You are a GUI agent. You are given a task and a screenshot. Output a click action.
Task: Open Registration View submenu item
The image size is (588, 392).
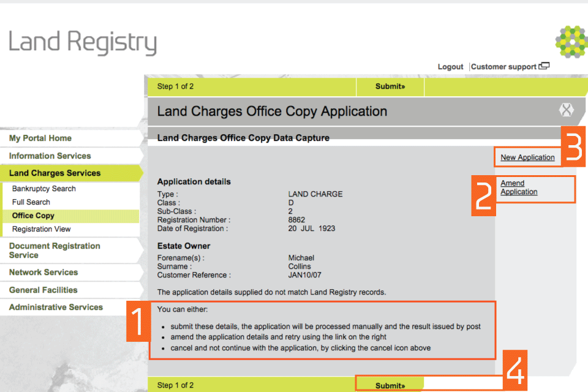(41, 229)
